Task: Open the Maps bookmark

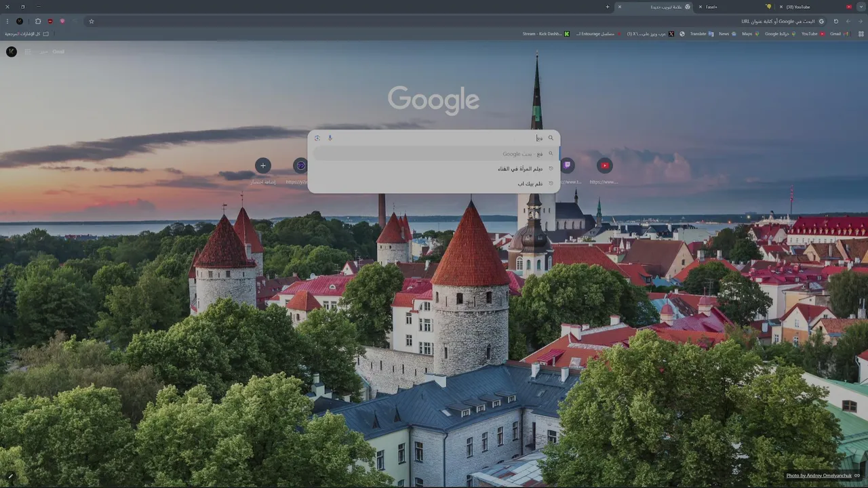Action: [749, 34]
